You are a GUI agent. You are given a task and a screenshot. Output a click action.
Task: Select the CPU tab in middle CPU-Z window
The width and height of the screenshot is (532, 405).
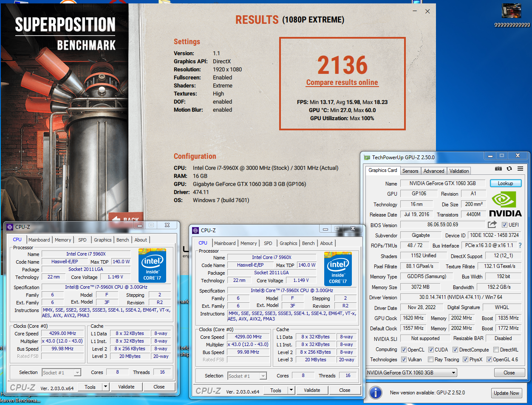(x=203, y=243)
